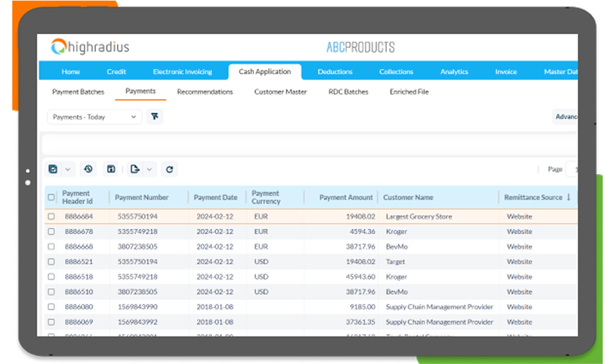
Task: Click the ABCPRODUCTS title
Action: pos(361,48)
